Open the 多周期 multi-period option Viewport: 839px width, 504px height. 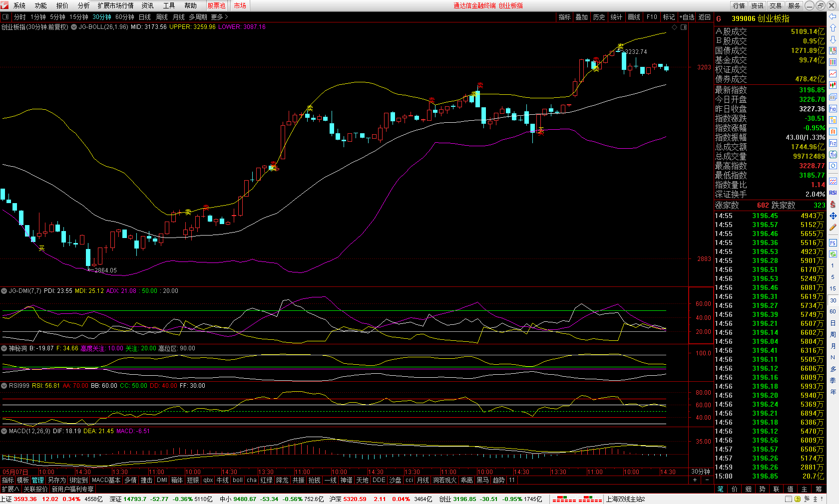click(x=198, y=17)
